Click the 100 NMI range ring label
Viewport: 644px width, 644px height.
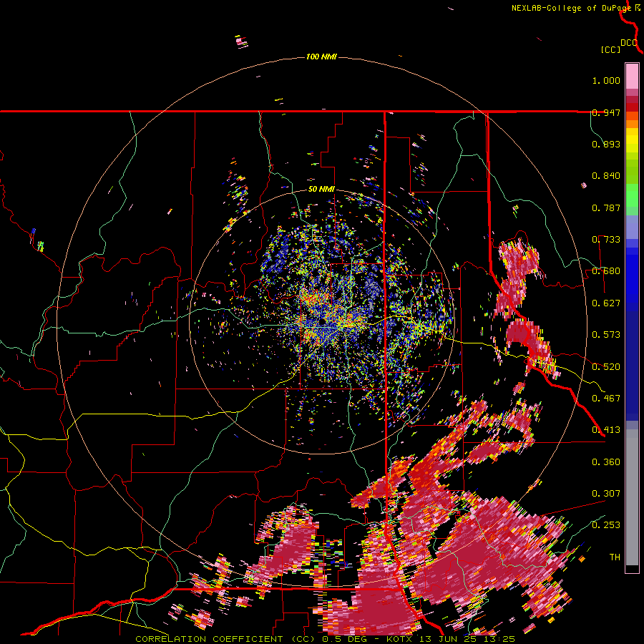(321, 57)
